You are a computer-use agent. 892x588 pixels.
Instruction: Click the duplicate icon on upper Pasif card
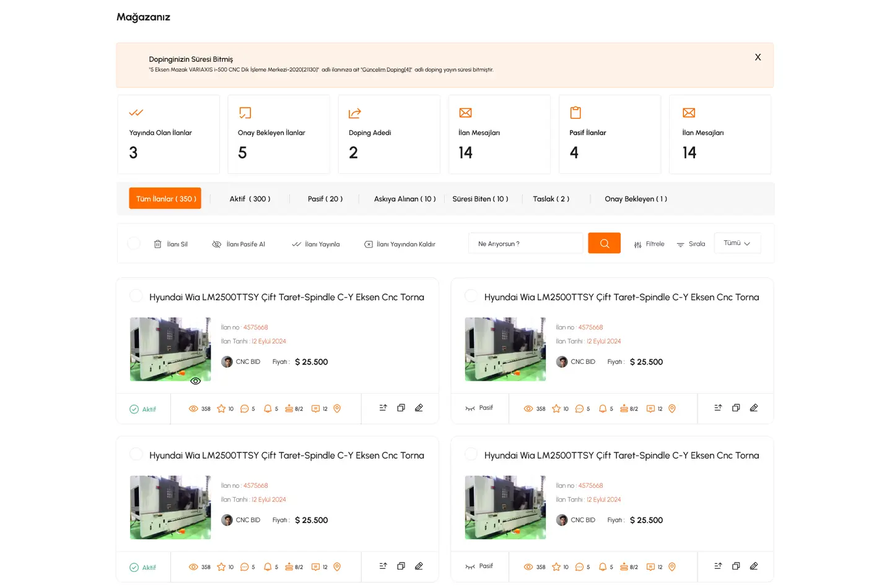click(736, 408)
